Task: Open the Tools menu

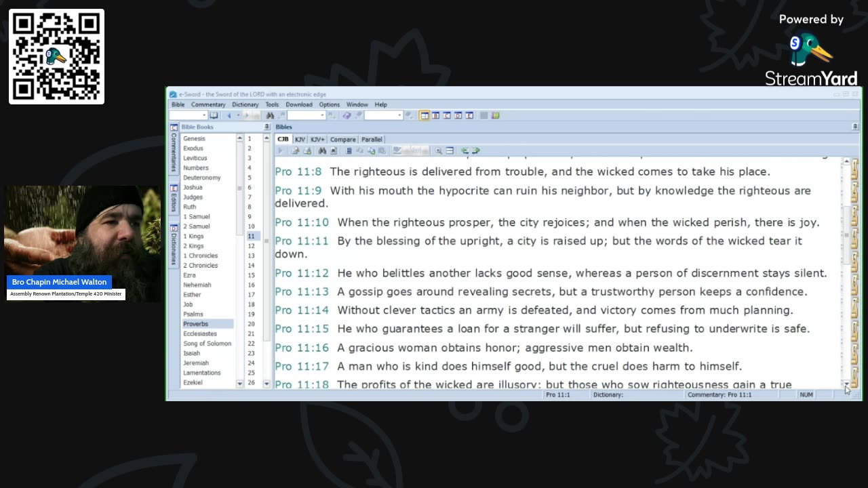Action: [272, 104]
